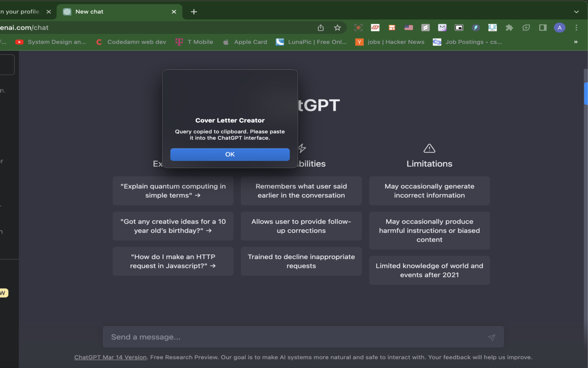Click OK in the Cover Letter Creator dialog
The image size is (588, 368).
point(230,155)
